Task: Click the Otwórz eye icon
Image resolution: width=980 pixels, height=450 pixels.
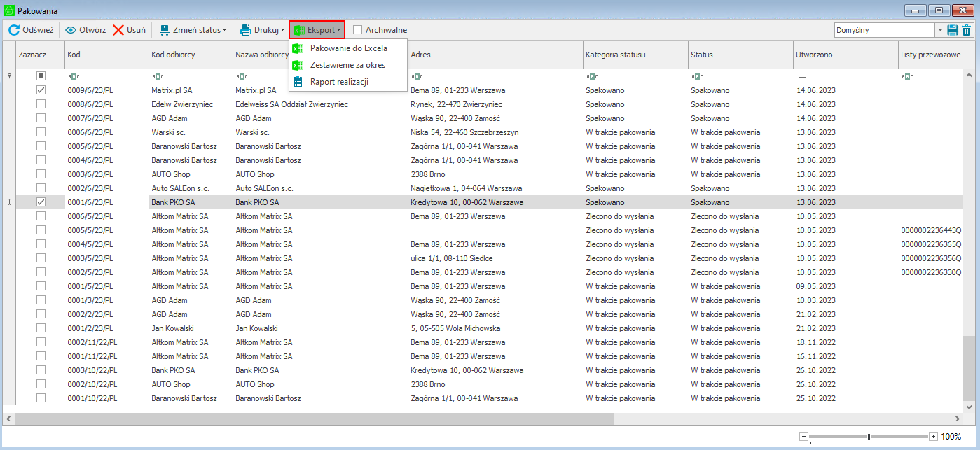Action: click(x=71, y=30)
